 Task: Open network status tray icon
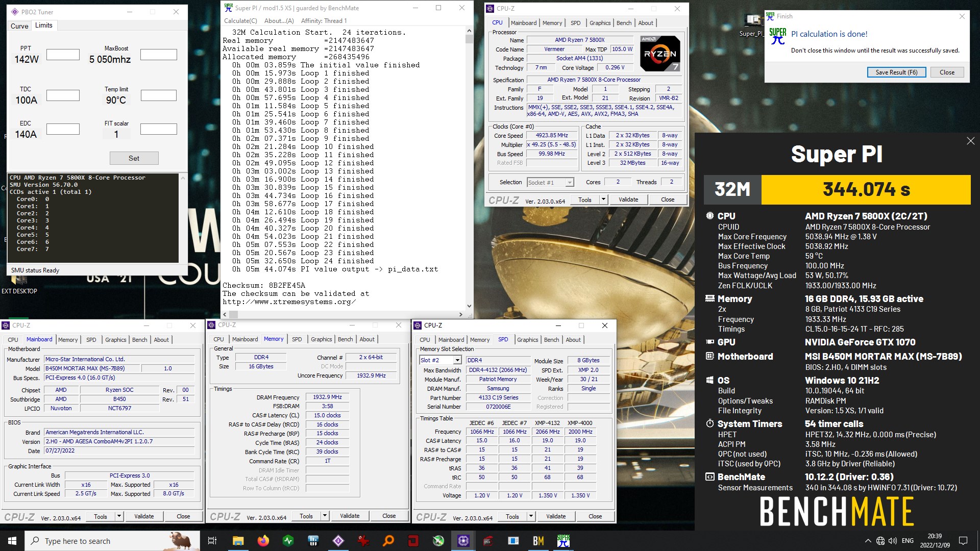coord(880,541)
